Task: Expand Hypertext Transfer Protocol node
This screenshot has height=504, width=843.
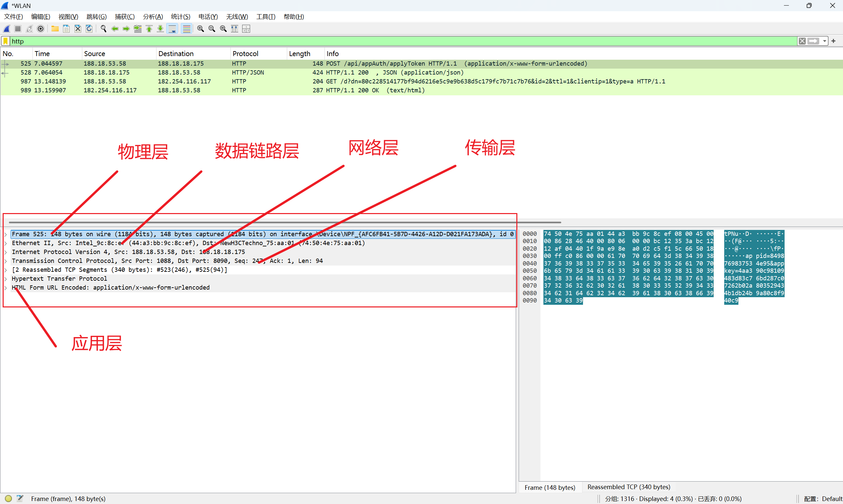Action: (x=5, y=278)
